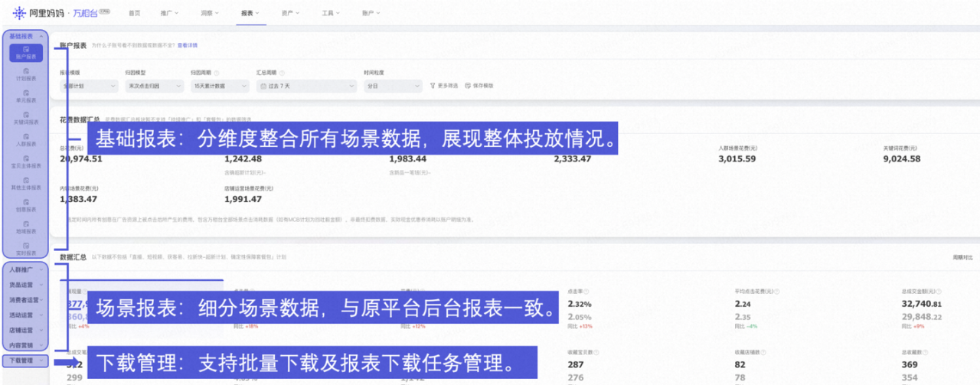Click the 账户报表 page title
Image resolution: width=980 pixels, height=385 pixels.
pyautogui.click(x=73, y=45)
